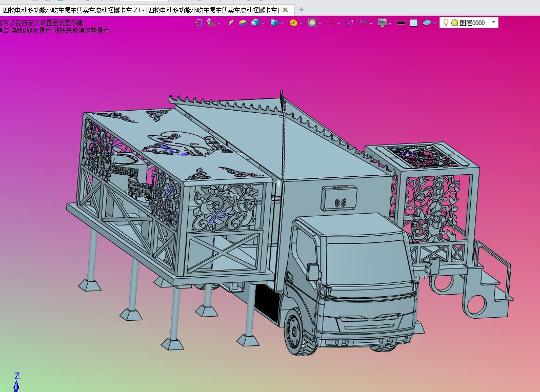Click the red axis triad icon
Image resolution: width=540 pixels, height=392 pixels.
tap(331, 23)
